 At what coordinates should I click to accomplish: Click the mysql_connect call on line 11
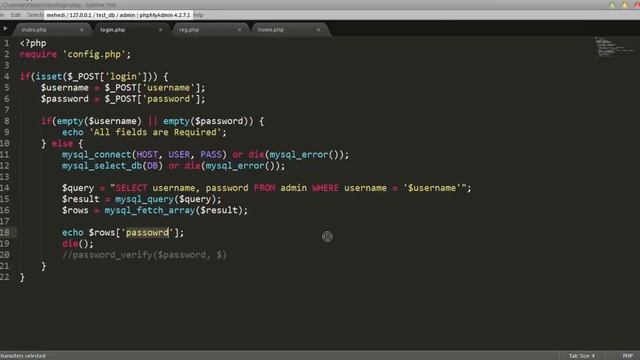tap(144, 155)
